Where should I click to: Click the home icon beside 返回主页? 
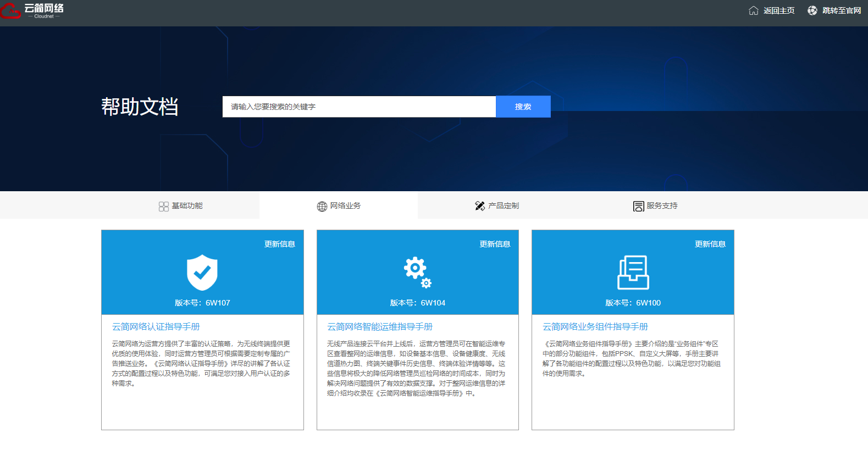pos(754,10)
